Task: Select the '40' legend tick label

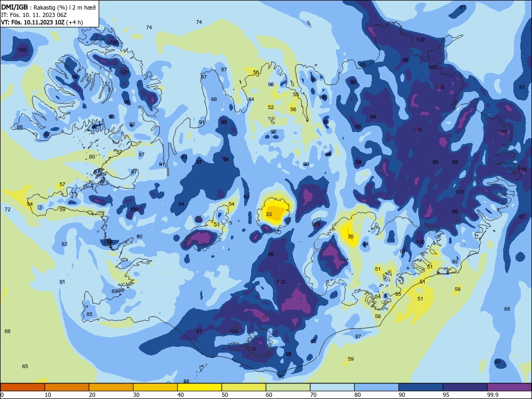Action: (x=180, y=395)
